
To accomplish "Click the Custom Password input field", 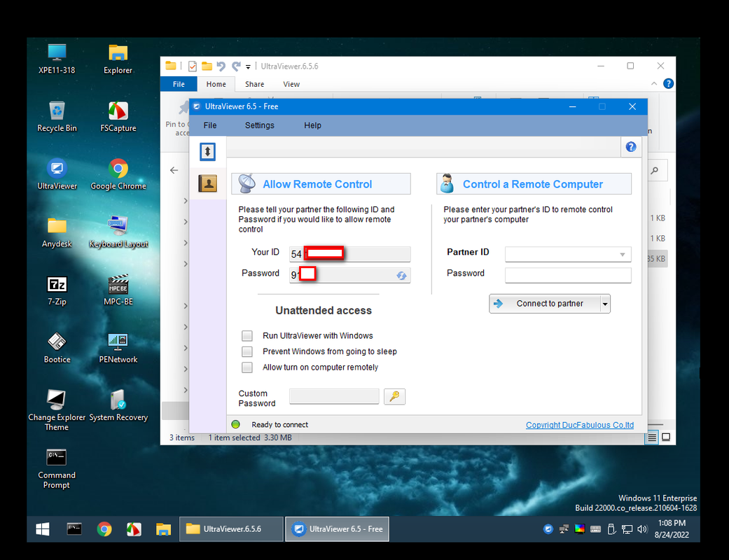I will [334, 396].
